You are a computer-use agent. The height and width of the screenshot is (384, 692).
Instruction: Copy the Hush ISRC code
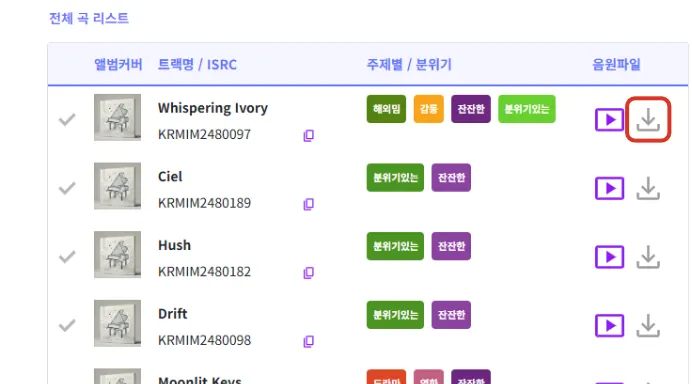tap(308, 273)
